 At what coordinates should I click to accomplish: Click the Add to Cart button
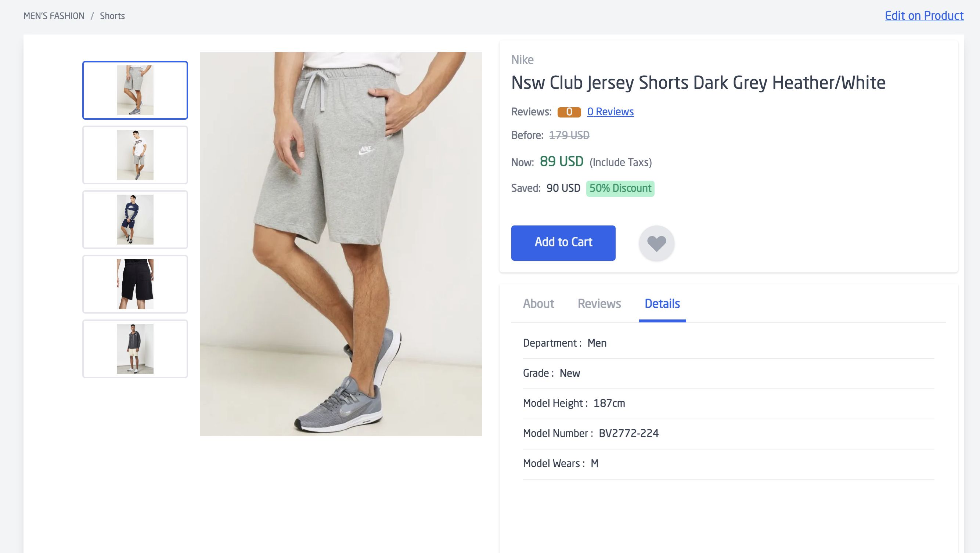563,243
